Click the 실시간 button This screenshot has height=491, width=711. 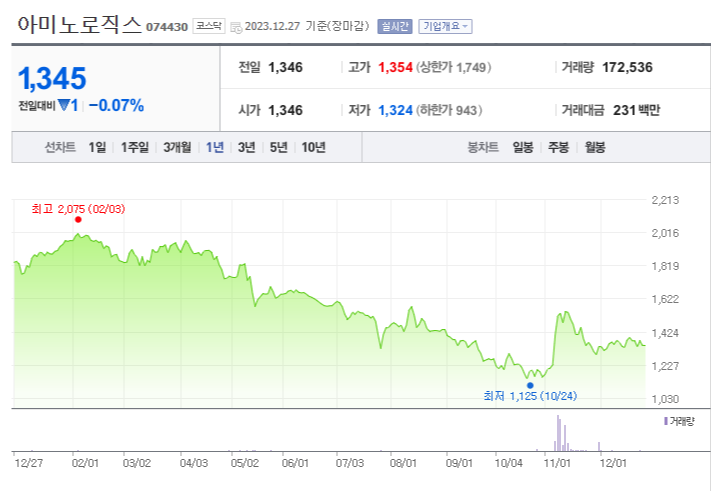point(394,26)
